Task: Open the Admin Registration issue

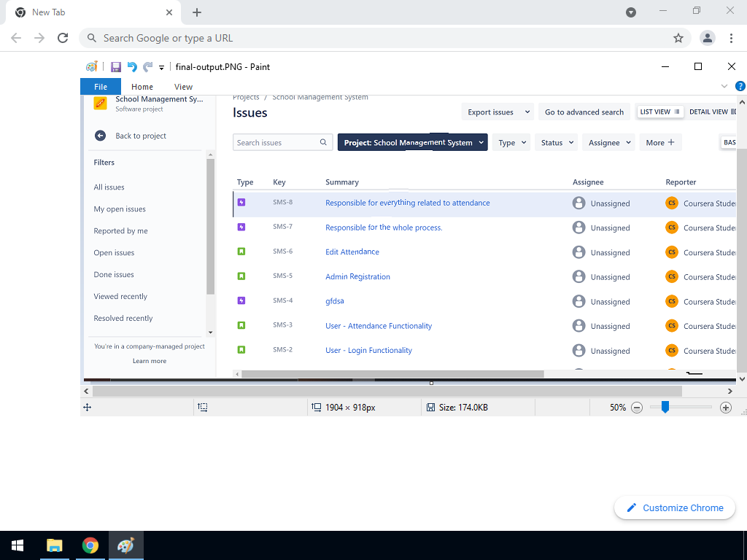Action: tap(357, 276)
